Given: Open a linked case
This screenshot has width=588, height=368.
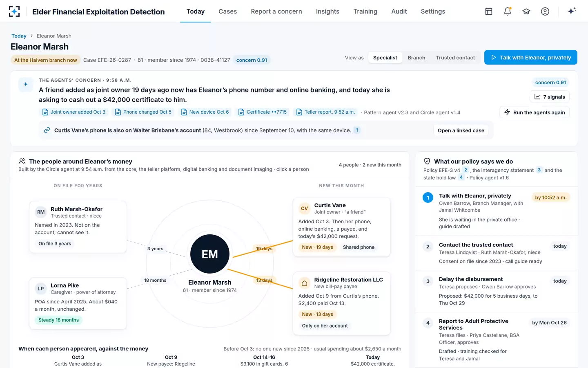Looking at the screenshot, I should (461, 130).
